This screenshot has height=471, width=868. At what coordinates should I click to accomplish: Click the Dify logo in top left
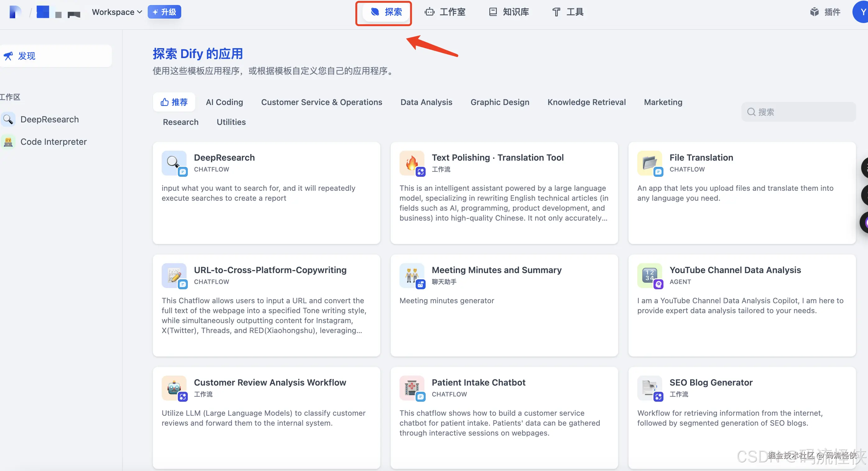point(15,12)
